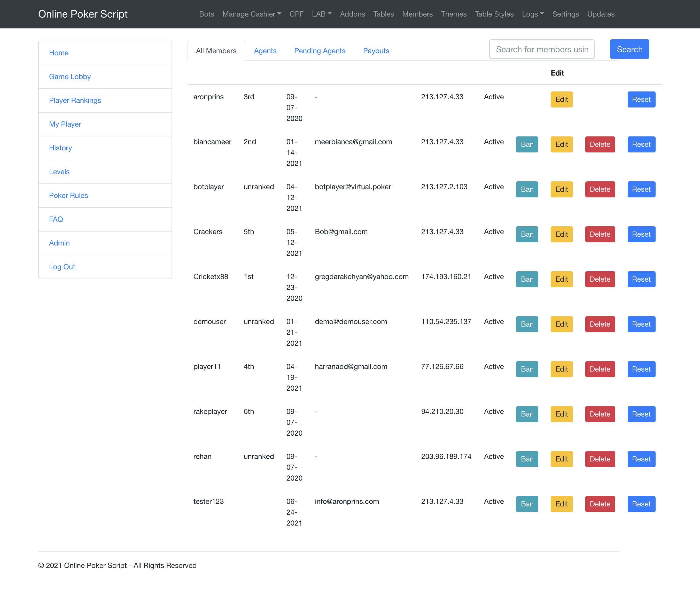Open My Player in sidebar
This screenshot has height=601, width=700.
coord(65,124)
